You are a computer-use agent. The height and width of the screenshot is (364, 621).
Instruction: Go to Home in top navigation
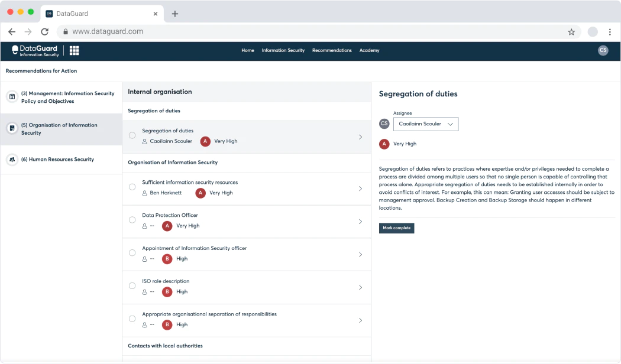pyautogui.click(x=248, y=51)
